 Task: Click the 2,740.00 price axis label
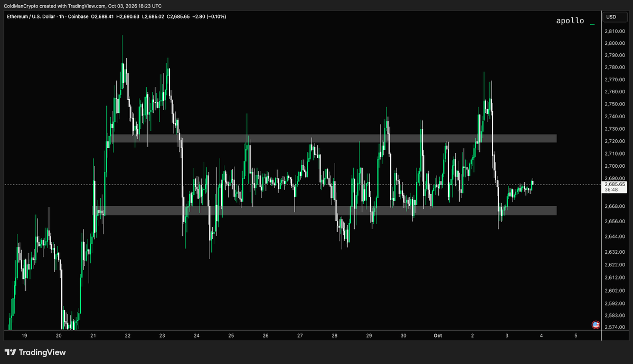click(615, 117)
